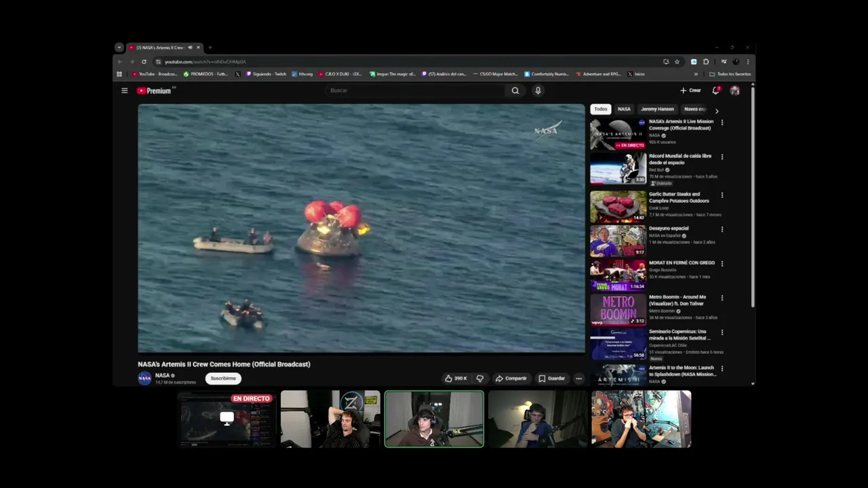The image size is (868, 488).
Task: Open options for Artemis II Live Mission Coverage
Action: click(x=722, y=123)
